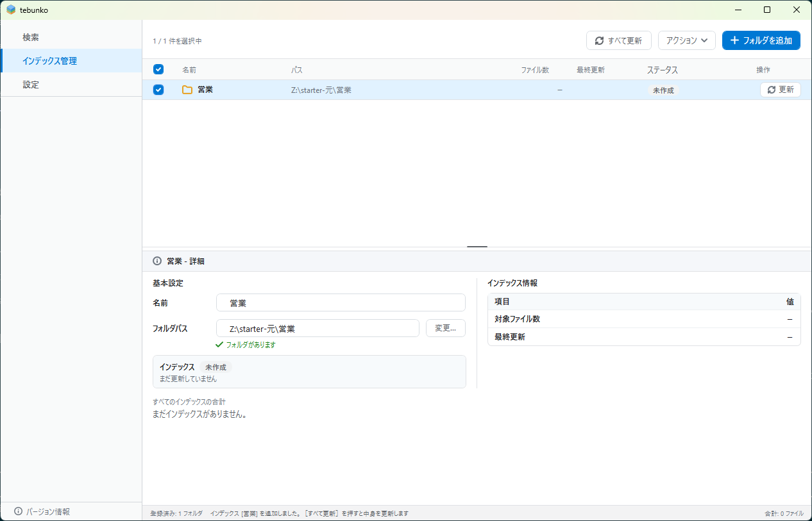
Task: Toggle the select-all checkbox in table header
Action: pos(158,69)
